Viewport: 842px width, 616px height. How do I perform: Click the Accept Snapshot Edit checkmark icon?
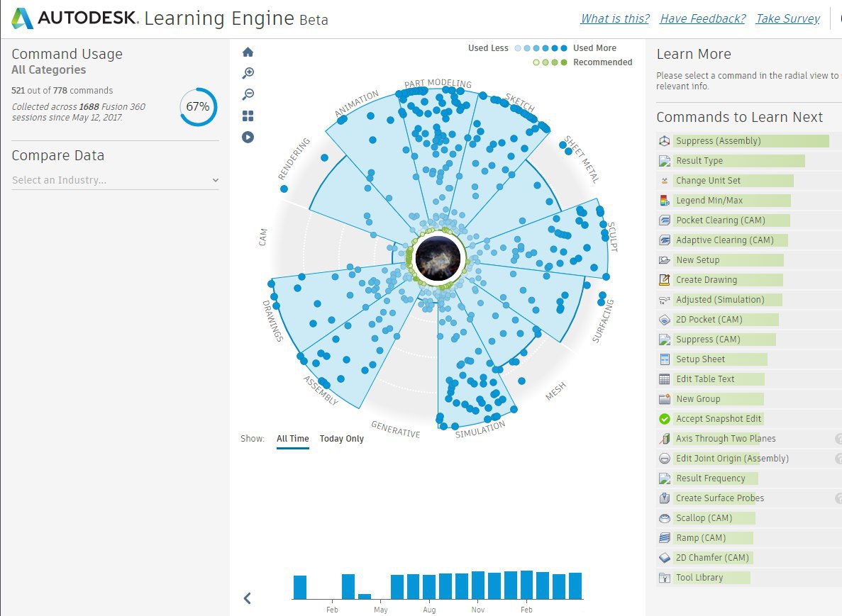pos(664,419)
